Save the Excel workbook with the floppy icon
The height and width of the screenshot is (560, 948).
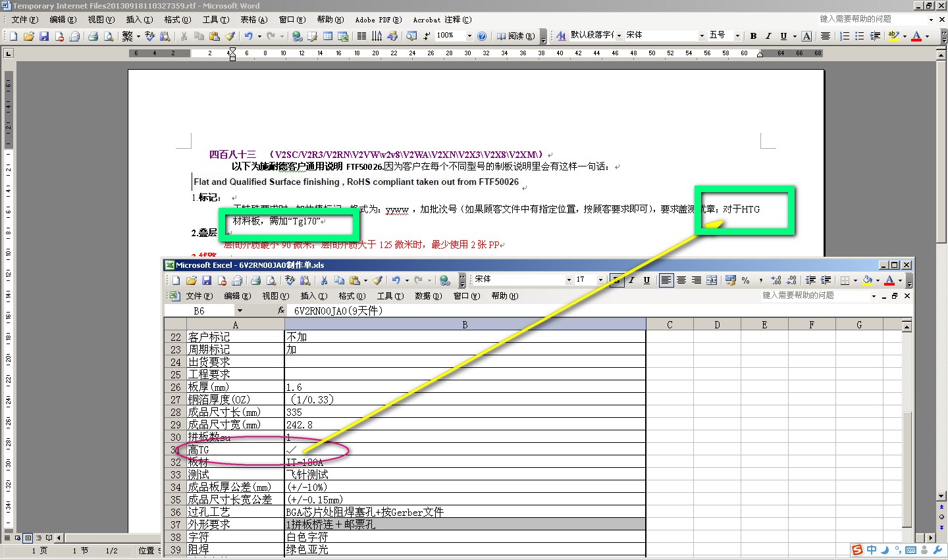tap(206, 280)
